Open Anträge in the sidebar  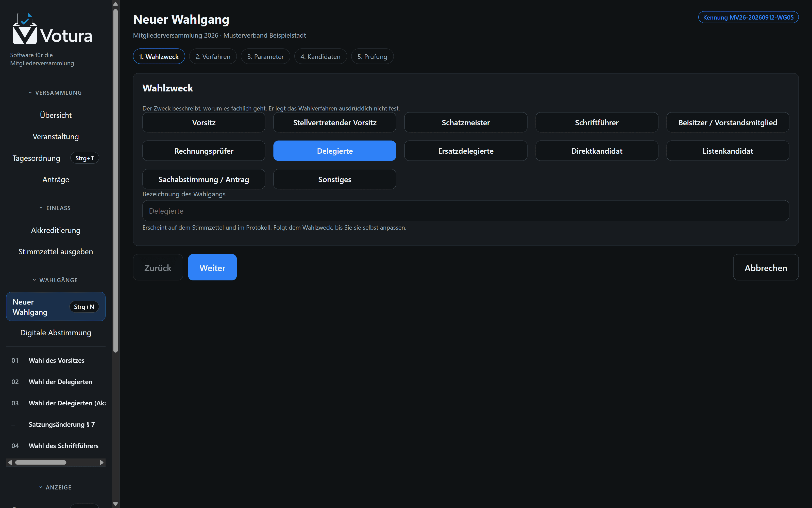coord(56,180)
